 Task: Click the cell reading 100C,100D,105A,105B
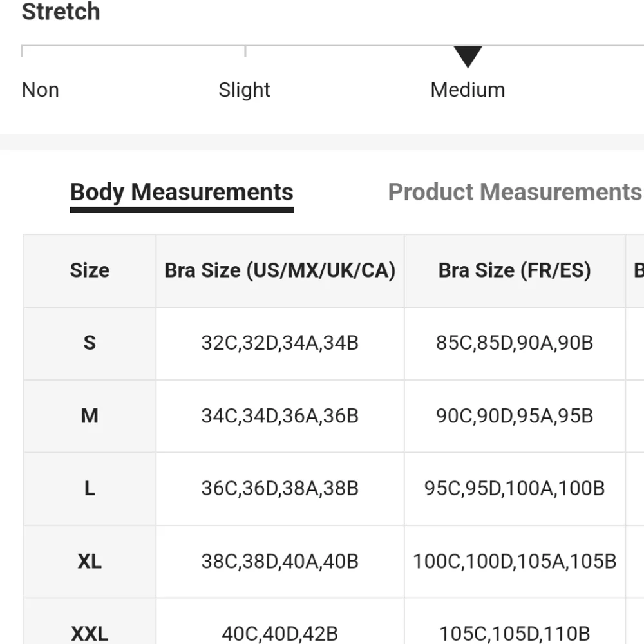pos(515,562)
